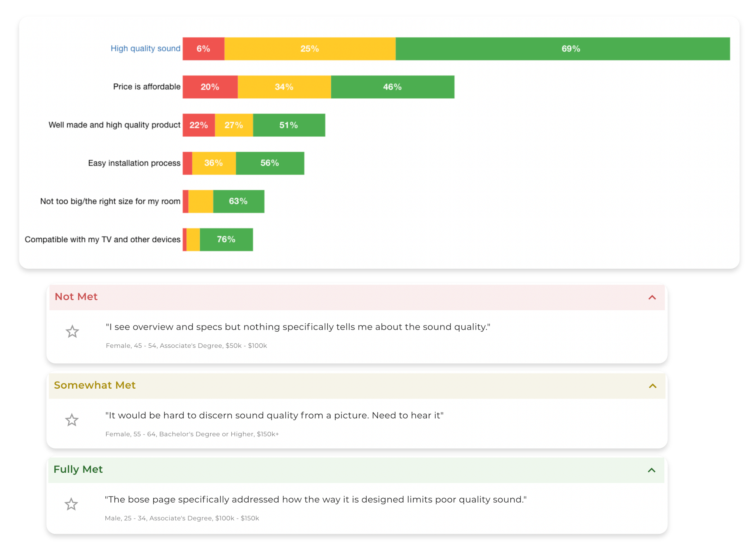Click the red 20% segment of Price is affordable
This screenshot has width=756, height=552.
click(x=210, y=87)
